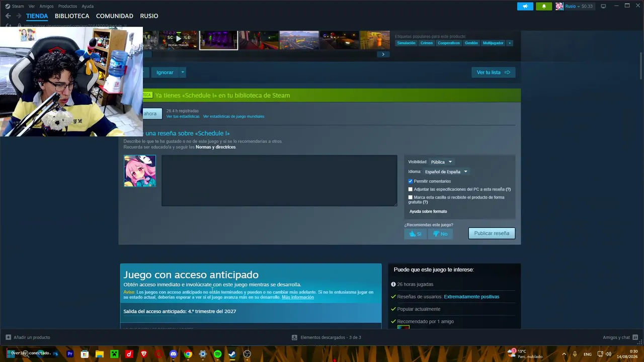Select the Multijugador tag
644x362 pixels.
pos(493,43)
